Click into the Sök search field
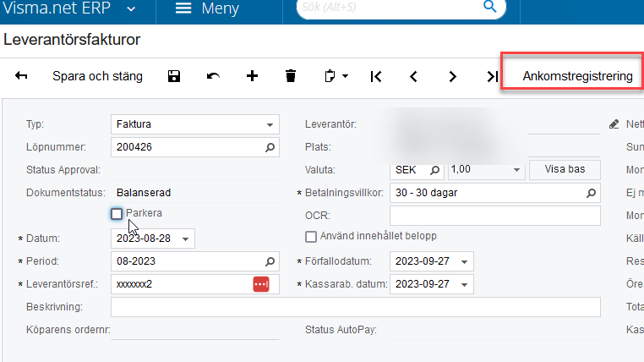 pos(390,7)
